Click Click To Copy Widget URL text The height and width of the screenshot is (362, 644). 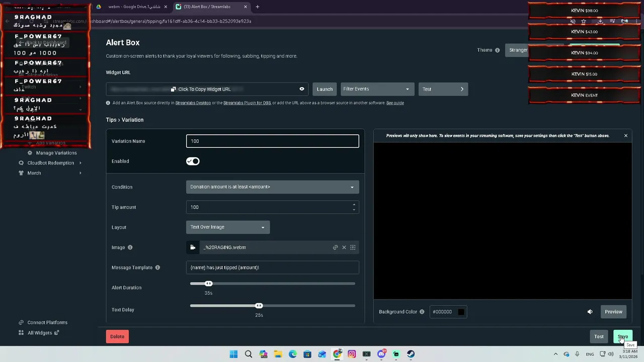click(x=204, y=89)
